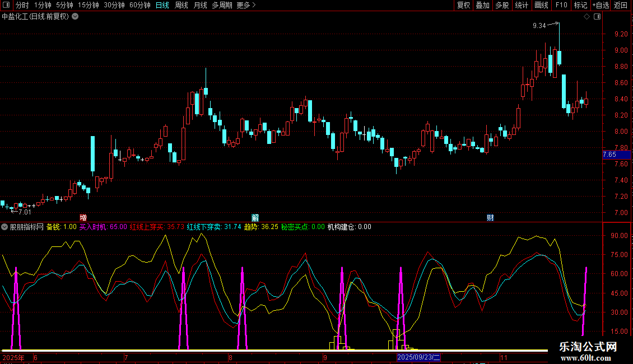
Task: Add stock with +自选 button
Action: tap(600, 5)
